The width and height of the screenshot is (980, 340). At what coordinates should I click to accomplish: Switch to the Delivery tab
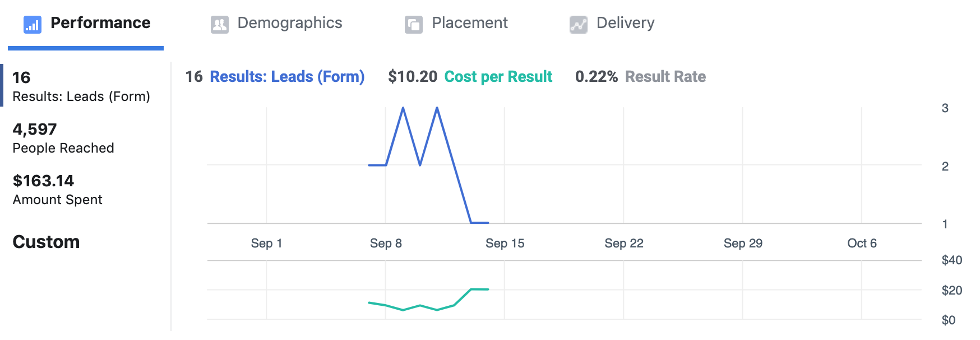(x=625, y=23)
